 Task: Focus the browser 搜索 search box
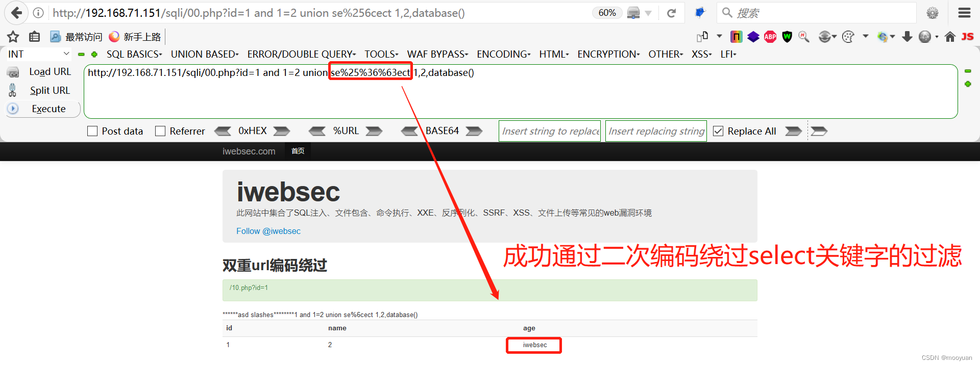click(817, 13)
